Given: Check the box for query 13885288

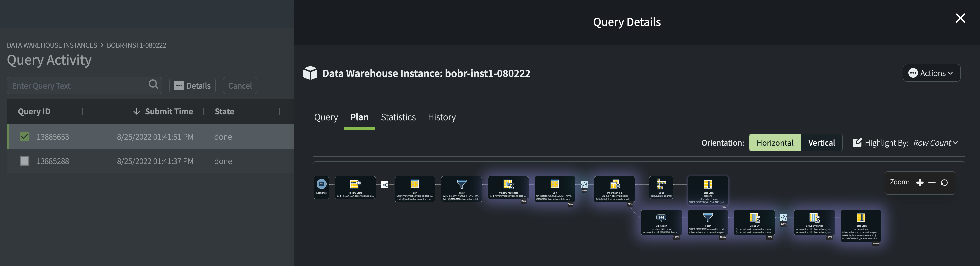Looking at the screenshot, I should tap(24, 161).
